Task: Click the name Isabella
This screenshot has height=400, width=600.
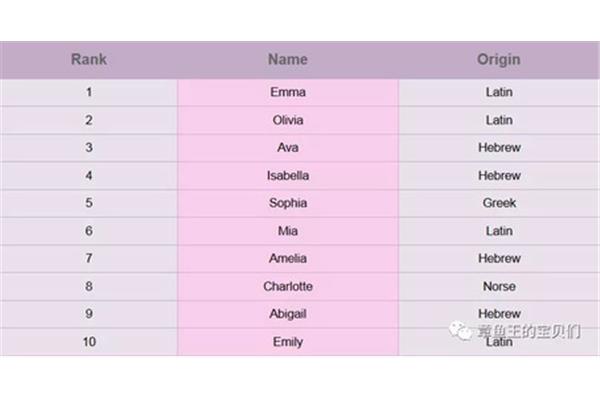Action: click(288, 176)
